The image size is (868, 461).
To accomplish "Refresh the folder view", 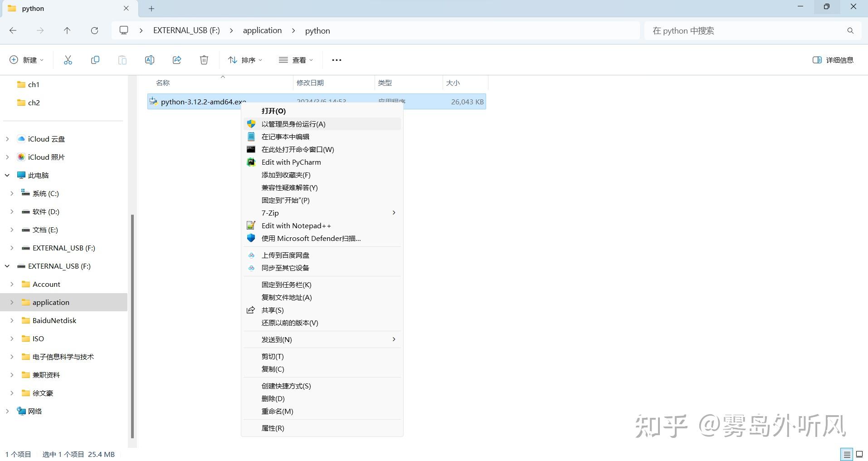I will [x=94, y=30].
